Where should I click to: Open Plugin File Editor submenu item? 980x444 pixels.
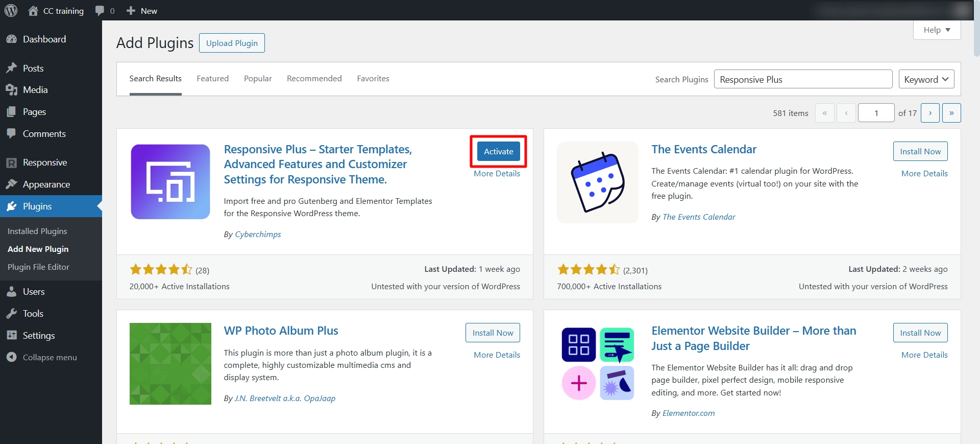pyautogui.click(x=38, y=267)
